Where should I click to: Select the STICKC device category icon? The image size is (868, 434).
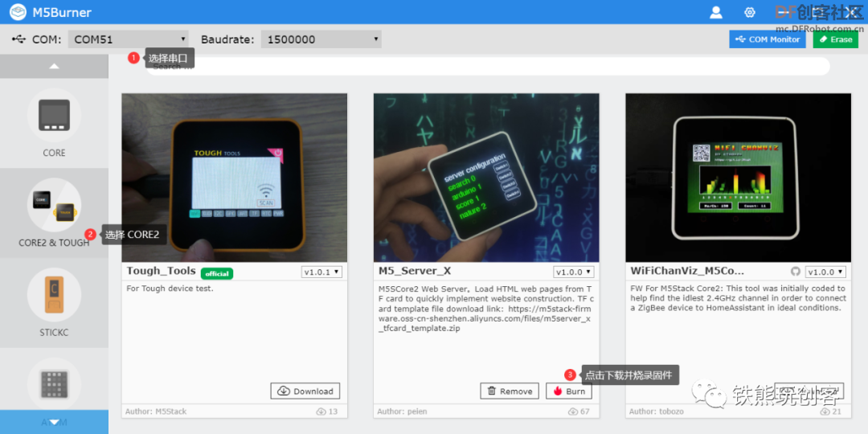(55, 294)
